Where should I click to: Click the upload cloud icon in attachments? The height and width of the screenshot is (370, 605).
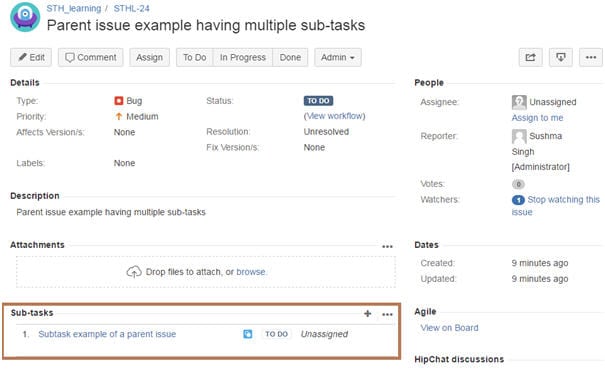click(x=134, y=272)
